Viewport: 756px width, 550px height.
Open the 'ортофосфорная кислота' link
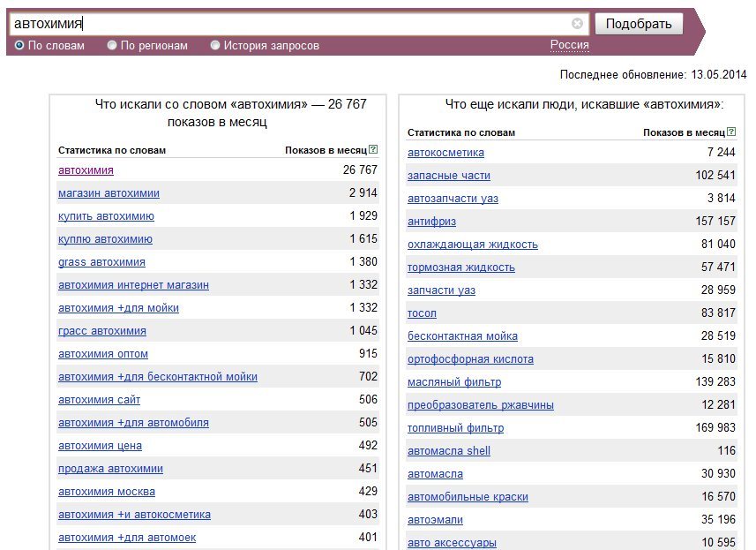[470, 359]
